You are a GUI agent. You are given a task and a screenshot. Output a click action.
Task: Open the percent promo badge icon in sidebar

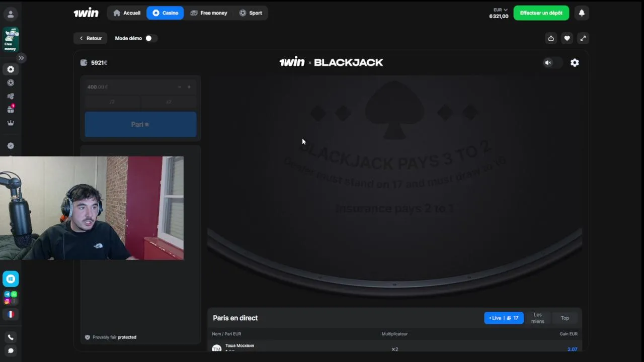(x=11, y=146)
